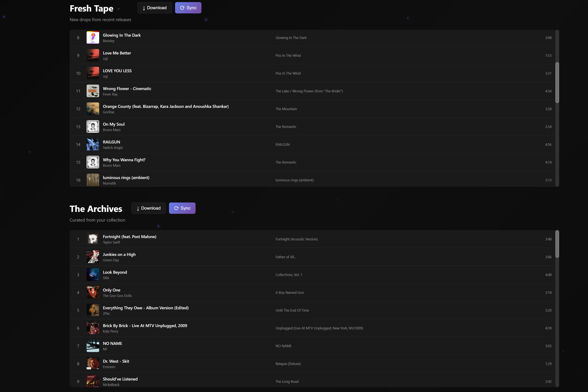Download The Archives playlist
588x392 pixels.
click(x=149, y=208)
